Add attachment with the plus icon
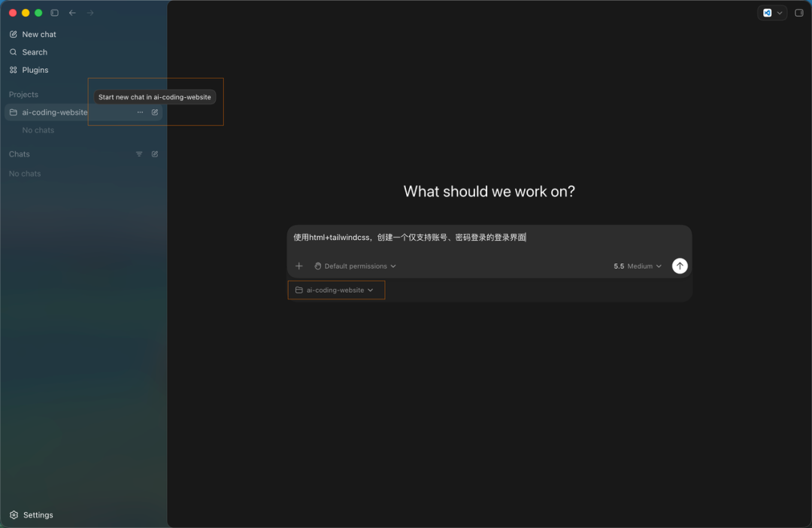Viewport: 812px width, 528px height. pyautogui.click(x=298, y=266)
